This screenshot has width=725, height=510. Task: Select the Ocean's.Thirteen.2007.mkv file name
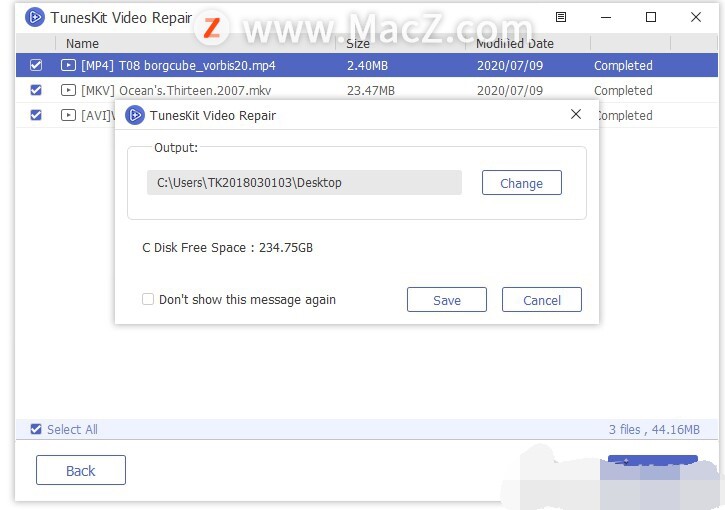click(176, 91)
